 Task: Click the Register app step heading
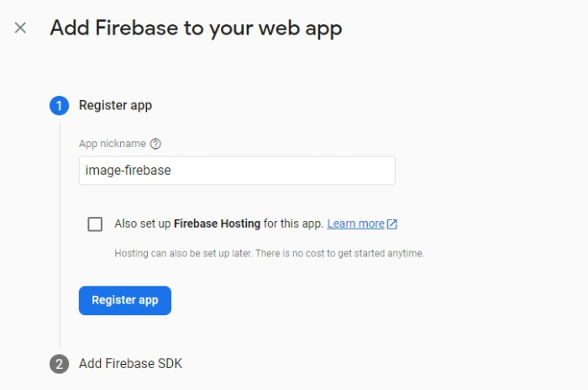[x=115, y=106]
